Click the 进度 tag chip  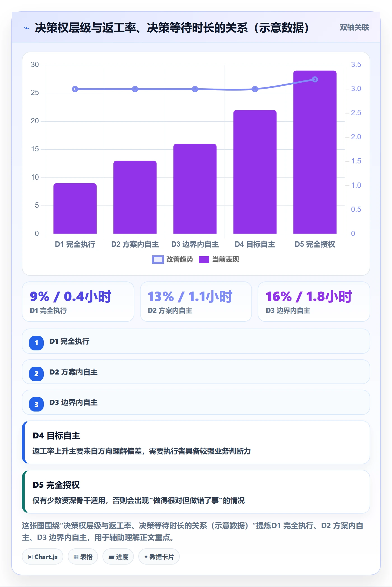coord(118,557)
